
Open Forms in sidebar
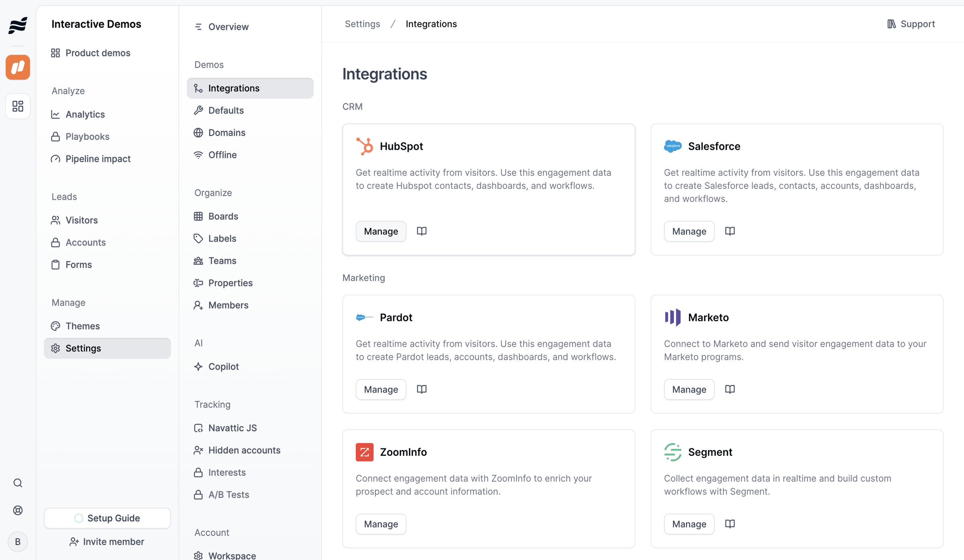coord(107,265)
